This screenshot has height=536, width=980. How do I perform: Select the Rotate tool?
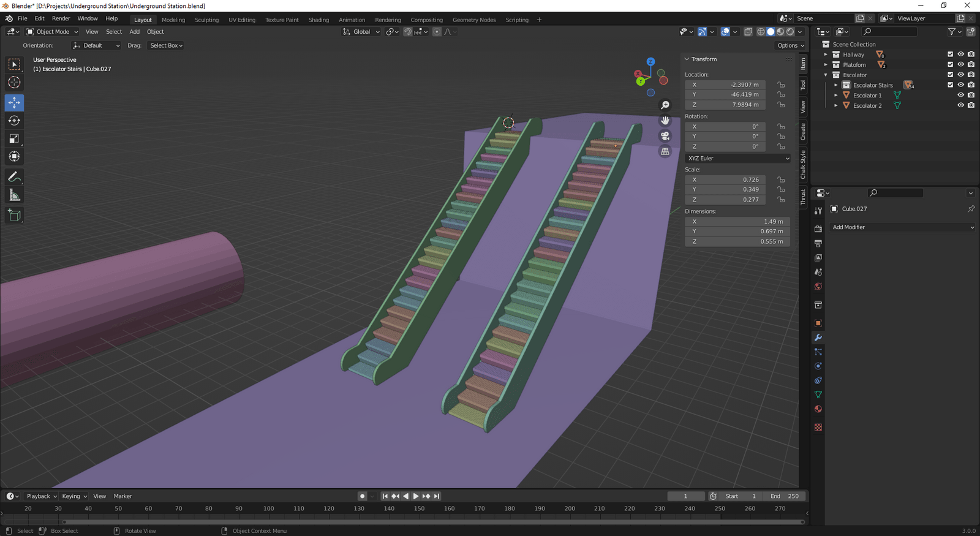pyautogui.click(x=14, y=121)
